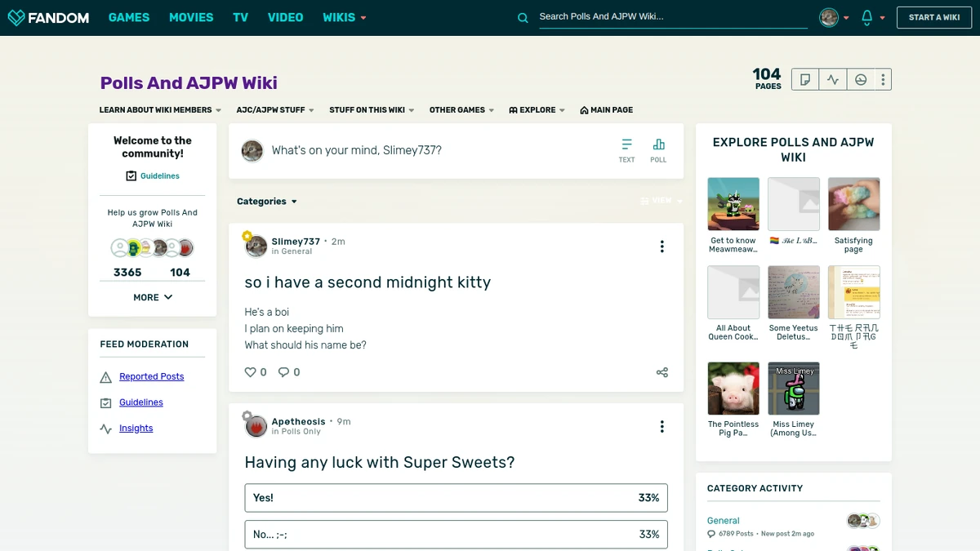Open the Learn About Wiki Members menu
Screen dimensions: 980x551
pyautogui.click(x=160, y=110)
